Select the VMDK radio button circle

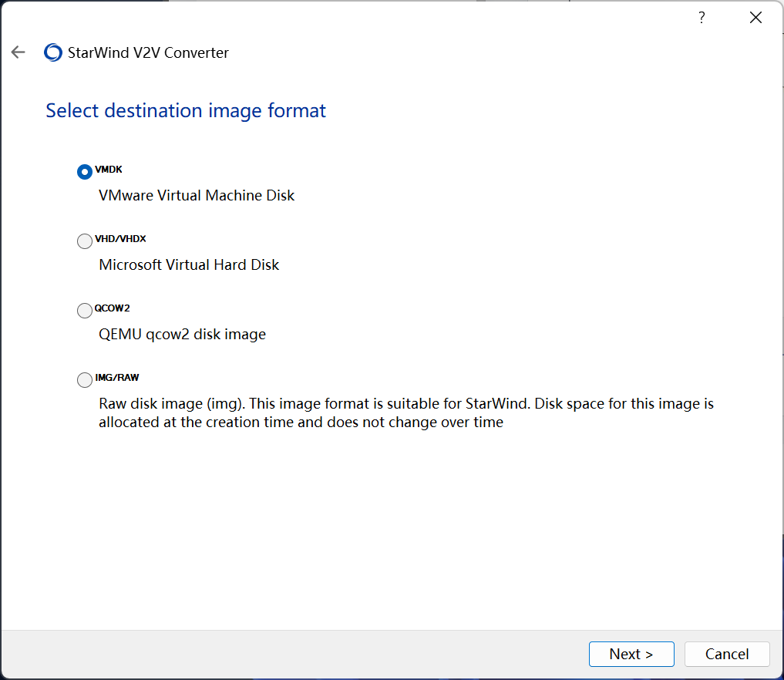[x=85, y=172]
